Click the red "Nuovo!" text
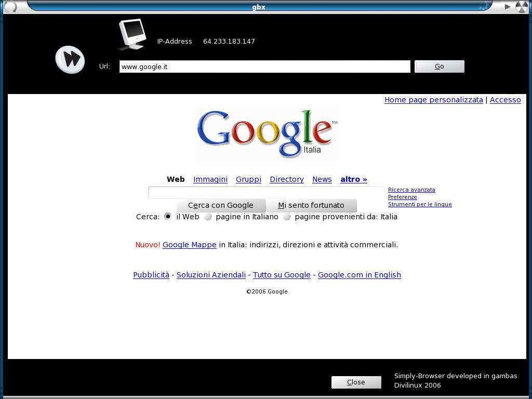Image resolution: width=532 pixels, height=399 pixels. pyautogui.click(x=148, y=245)
